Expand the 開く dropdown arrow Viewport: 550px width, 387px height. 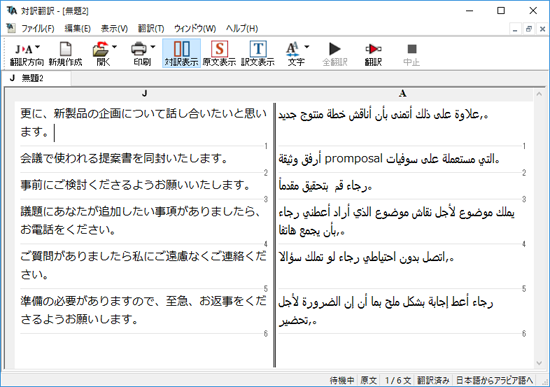click(114, 47)
